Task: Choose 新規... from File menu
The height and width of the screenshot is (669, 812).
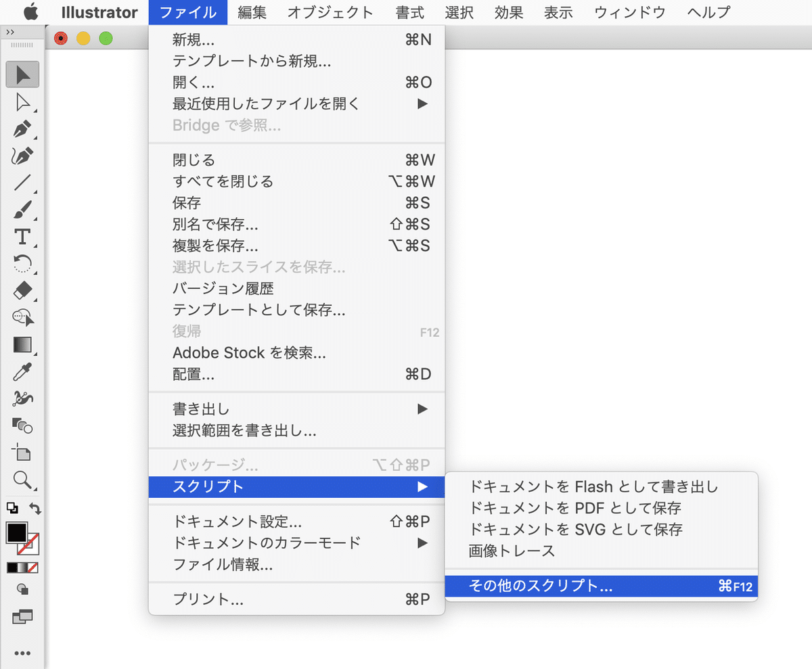Action: tap(296, 41)
